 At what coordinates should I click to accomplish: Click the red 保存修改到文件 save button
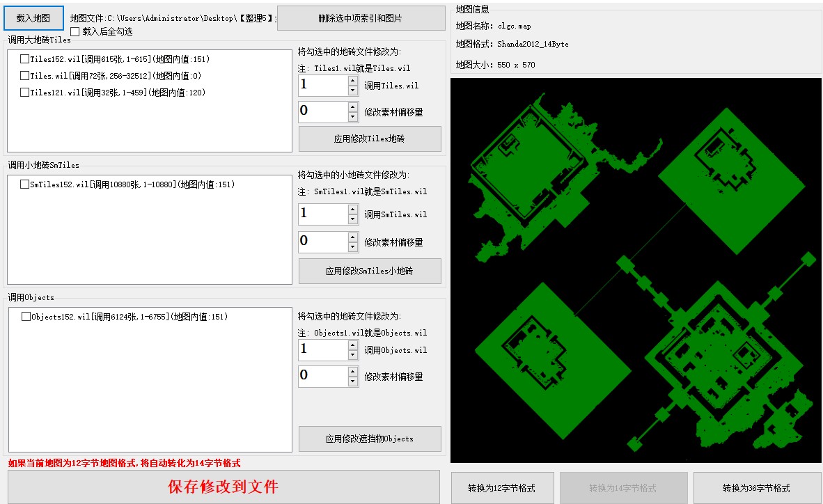point(224,487)
